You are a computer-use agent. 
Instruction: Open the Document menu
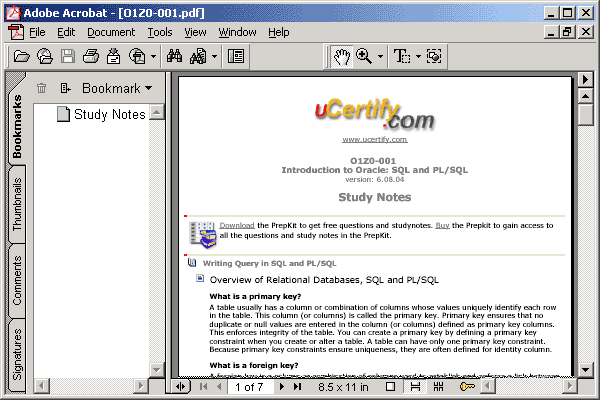[111, 33]
